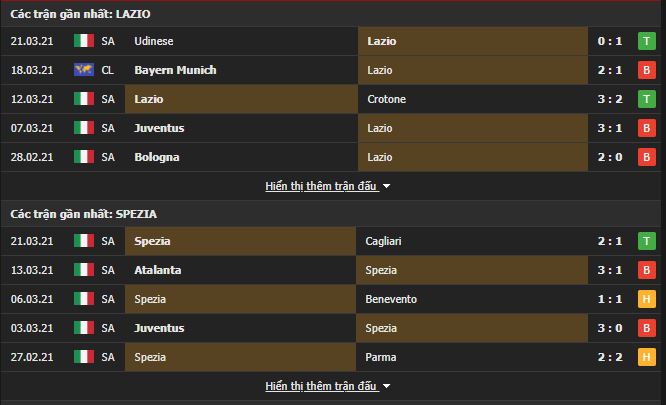The width and height of the screenshot is (666, 405).
Task: Click the green T badge for Udinese vs Lazio
Action: 646,41
